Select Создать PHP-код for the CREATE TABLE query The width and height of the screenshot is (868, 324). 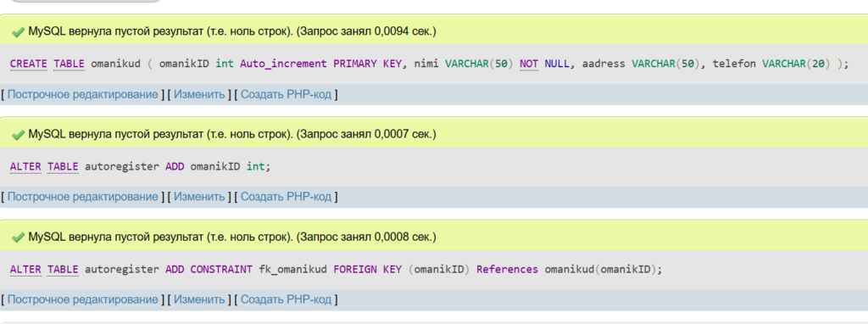tap(286, 95)
